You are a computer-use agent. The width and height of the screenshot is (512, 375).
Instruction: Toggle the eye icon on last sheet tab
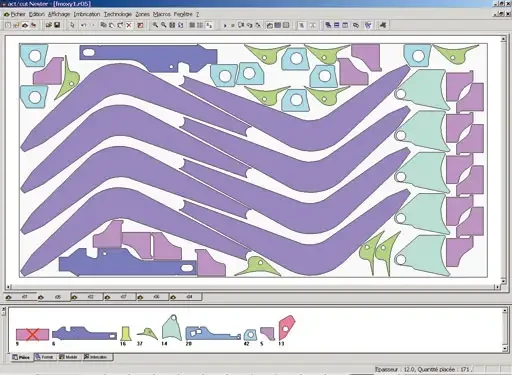point(173,297)
